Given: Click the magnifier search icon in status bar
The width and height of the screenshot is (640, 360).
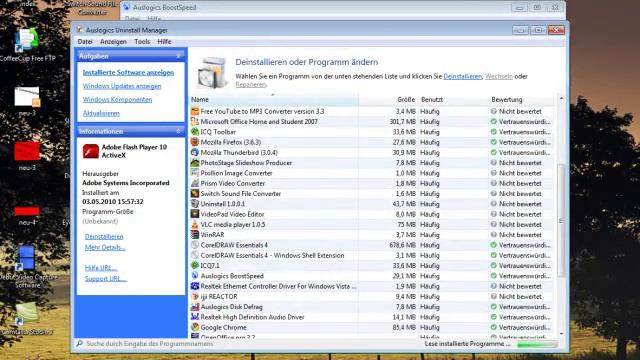Looking at the screenshot, I should tap(80, 344).
